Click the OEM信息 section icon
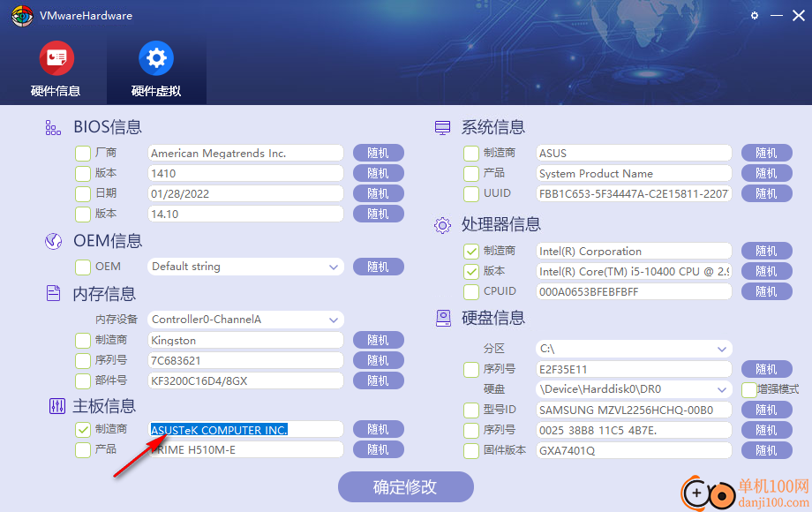Viewport: 812px width, 512px height. (x=53, y=241)
